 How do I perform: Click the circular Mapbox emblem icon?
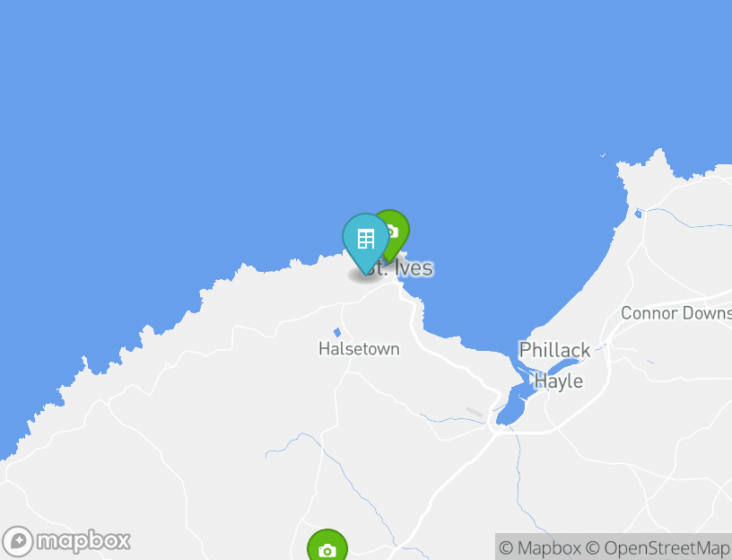pyautogui.click(x=18, y=541)
